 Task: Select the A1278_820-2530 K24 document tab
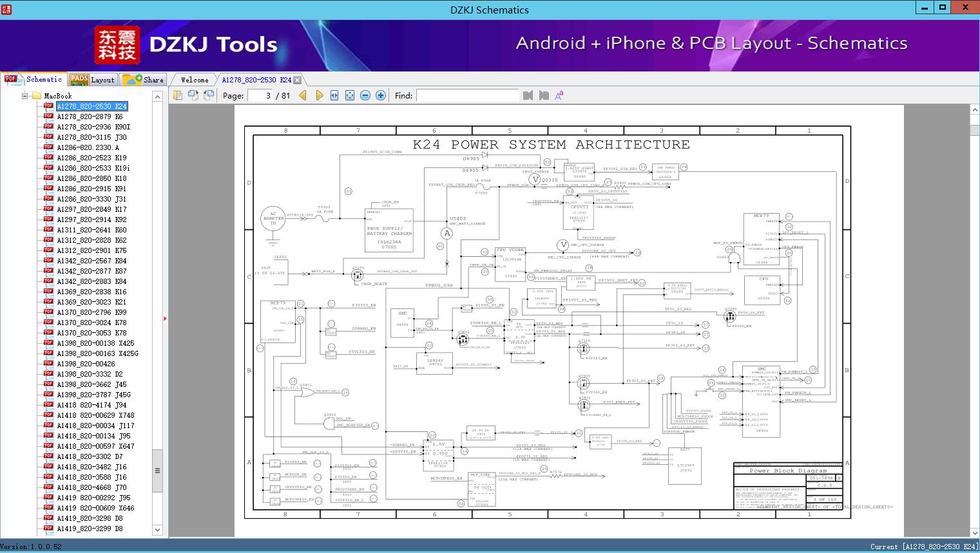256,80
